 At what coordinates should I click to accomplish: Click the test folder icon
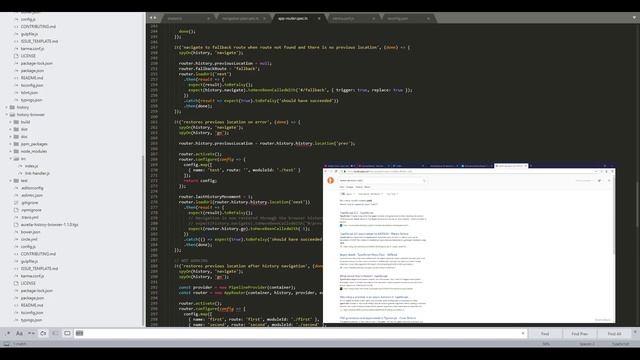(x=16, y=181)
